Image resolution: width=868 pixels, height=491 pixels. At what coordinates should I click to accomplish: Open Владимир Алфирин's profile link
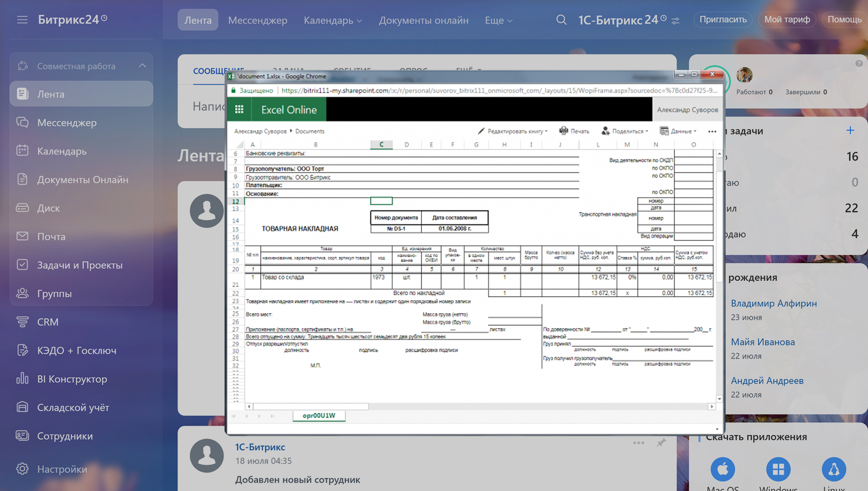click(x=774, y=303)
